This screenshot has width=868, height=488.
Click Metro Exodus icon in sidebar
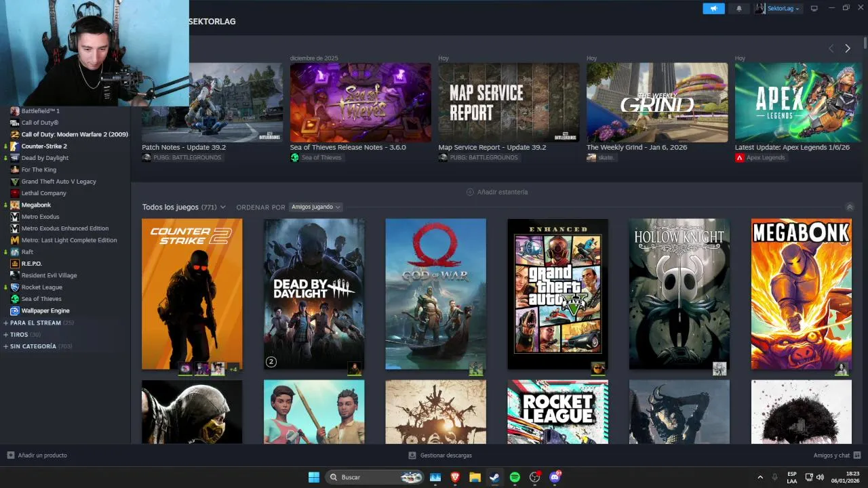tap(15, 217)
